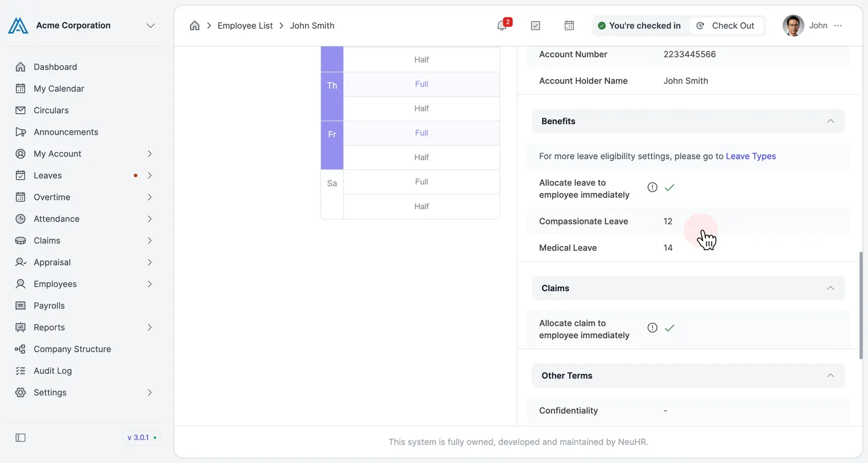
Task: Click the My Account person icon
Action: point(20,154)
